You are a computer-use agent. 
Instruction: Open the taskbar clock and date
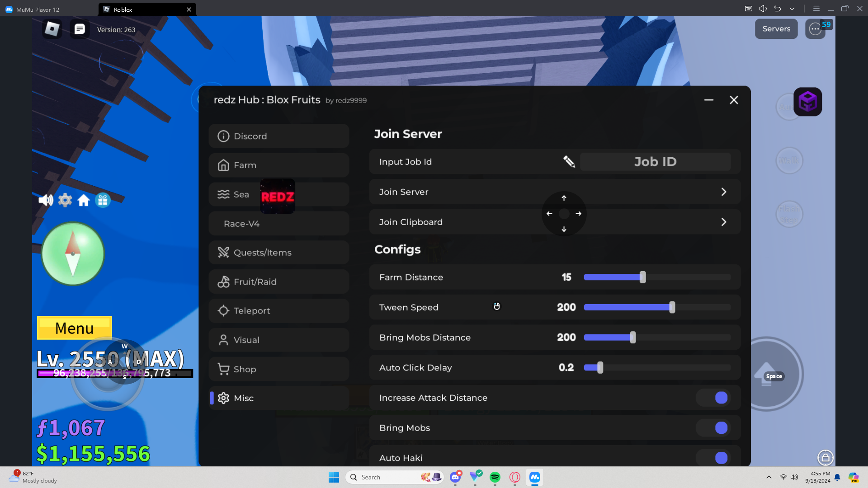click(817, 477)
